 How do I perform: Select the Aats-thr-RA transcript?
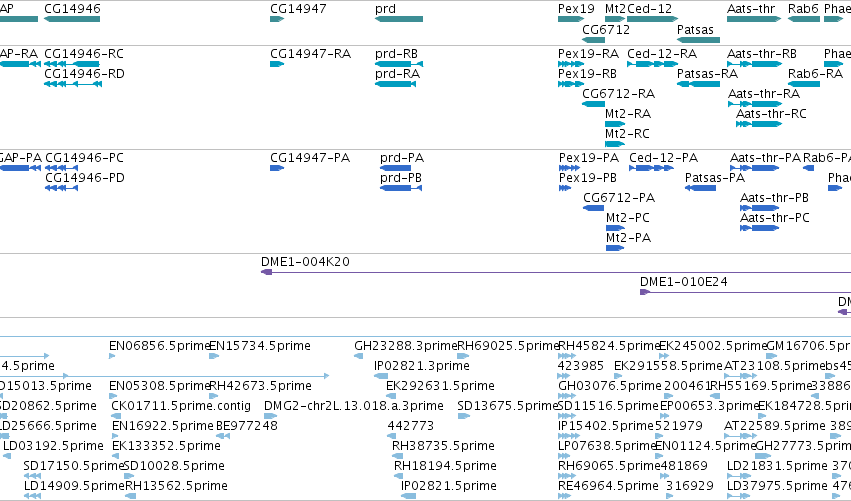point(754,104)
